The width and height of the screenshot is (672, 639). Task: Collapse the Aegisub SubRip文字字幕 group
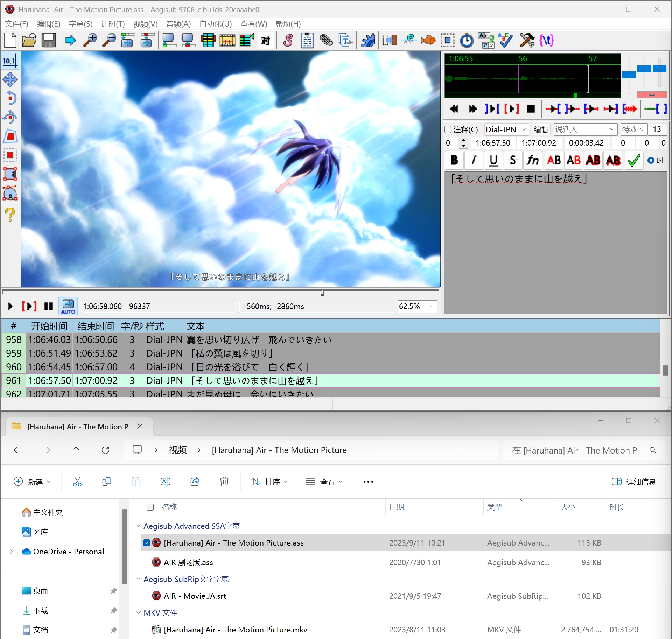click(x=139, y=579)
